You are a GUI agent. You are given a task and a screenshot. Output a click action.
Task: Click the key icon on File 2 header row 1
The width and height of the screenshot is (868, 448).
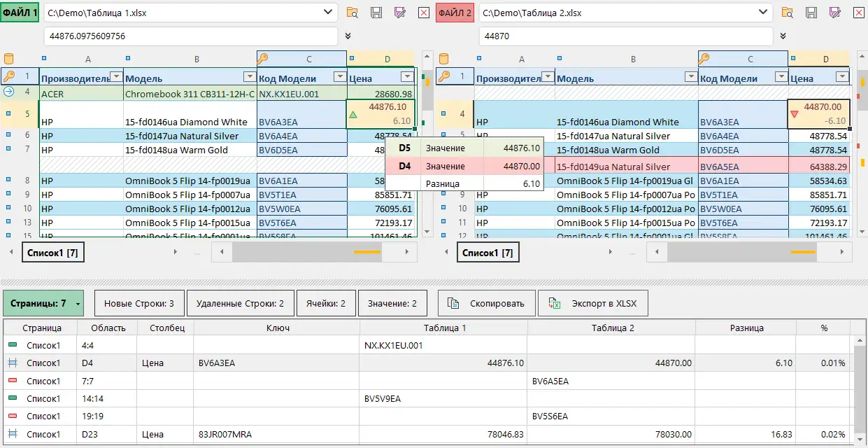point(444,76)
